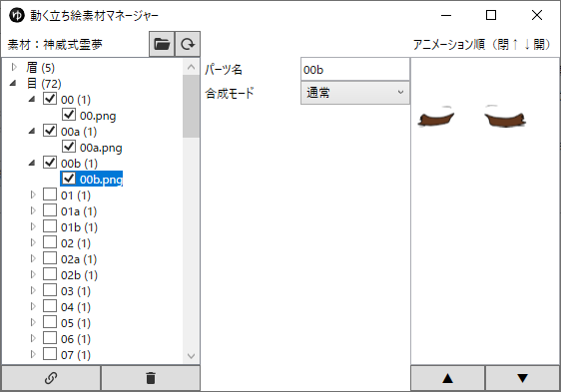Check the 06 (1) checkbox

[50, 337]
